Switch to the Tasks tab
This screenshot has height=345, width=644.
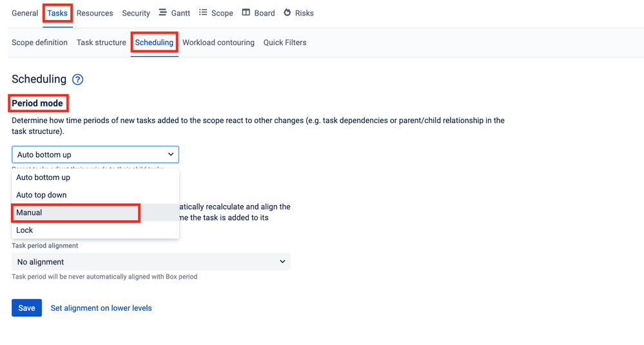(x=57, y=13)
